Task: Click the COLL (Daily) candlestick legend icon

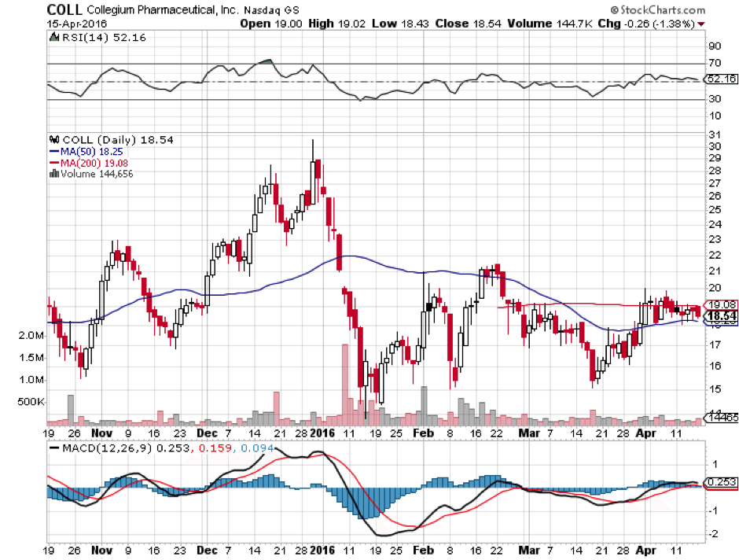Action: click(53, 140)
